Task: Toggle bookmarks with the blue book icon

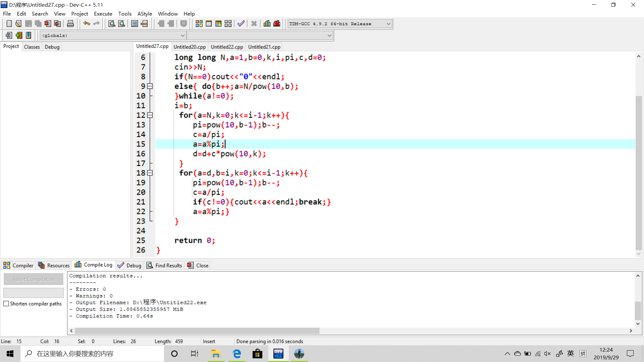Action: pos(29,35)
